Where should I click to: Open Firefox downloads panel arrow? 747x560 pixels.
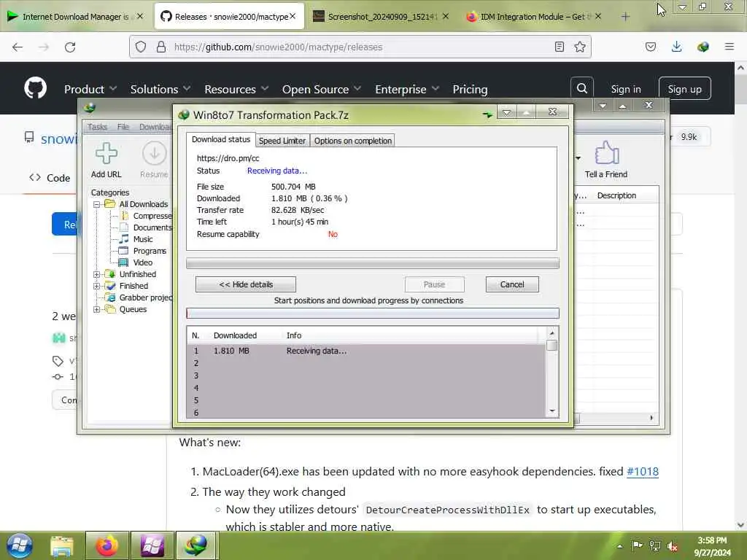(676, 47)
